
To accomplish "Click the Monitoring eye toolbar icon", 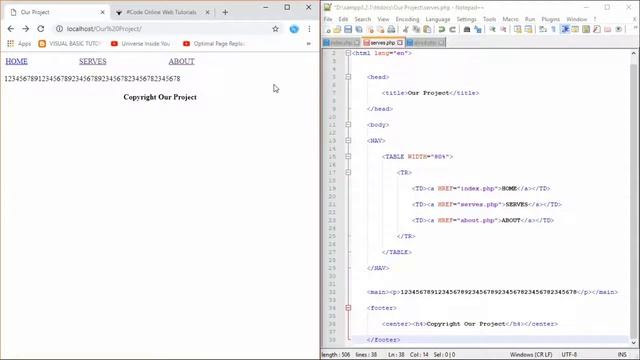I will point(619,29).
